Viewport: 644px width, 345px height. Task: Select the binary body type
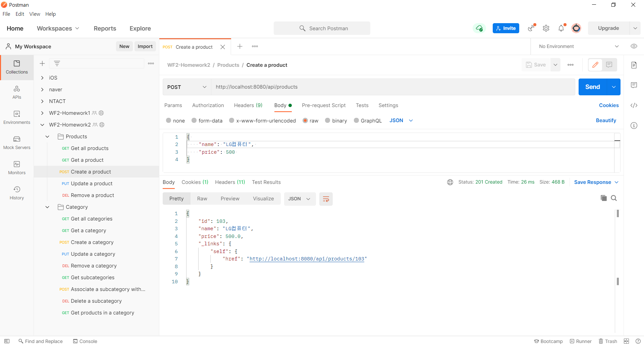tap(327, 120)
